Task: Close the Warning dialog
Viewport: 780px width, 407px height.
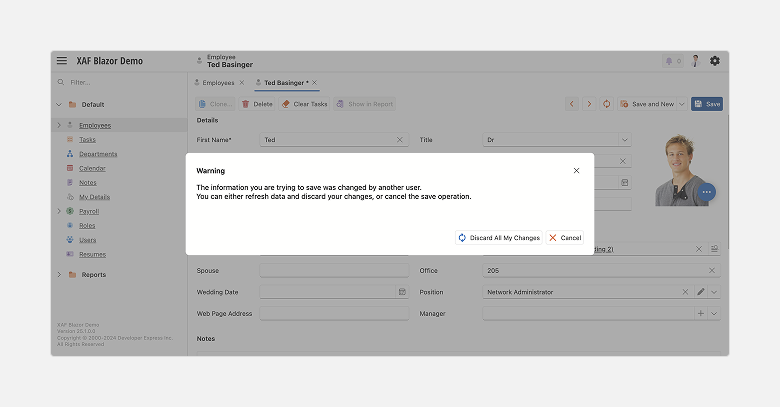Action: point(576,171)
